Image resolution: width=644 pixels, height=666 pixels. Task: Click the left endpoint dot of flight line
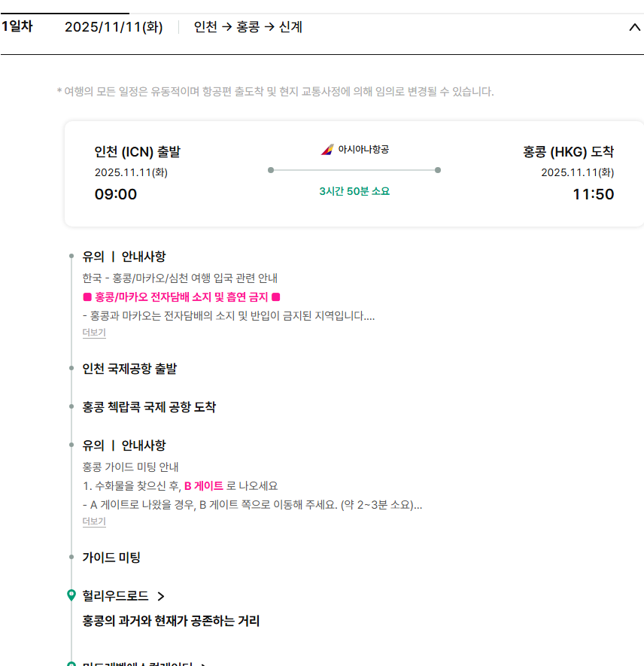pos(271,170)
